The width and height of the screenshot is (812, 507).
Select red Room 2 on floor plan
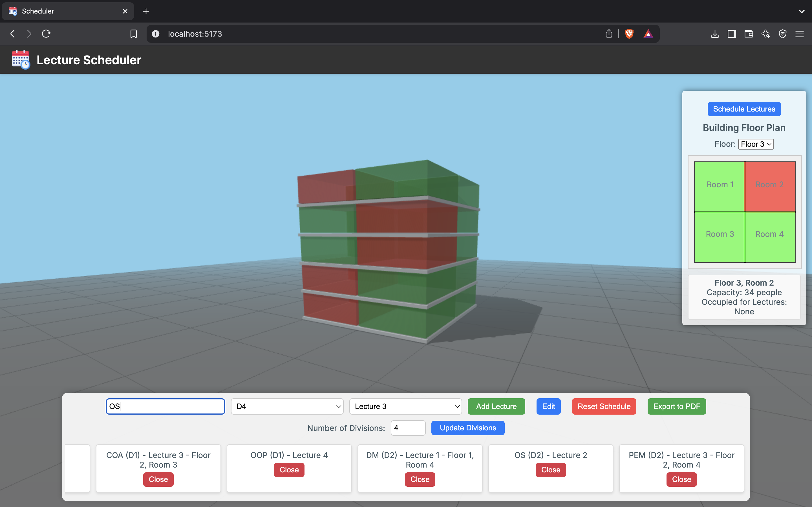(770, 186)
